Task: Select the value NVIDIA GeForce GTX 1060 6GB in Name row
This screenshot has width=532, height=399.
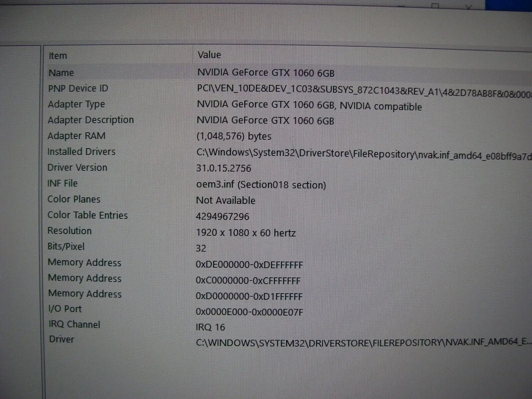Action: pos(266,72)
